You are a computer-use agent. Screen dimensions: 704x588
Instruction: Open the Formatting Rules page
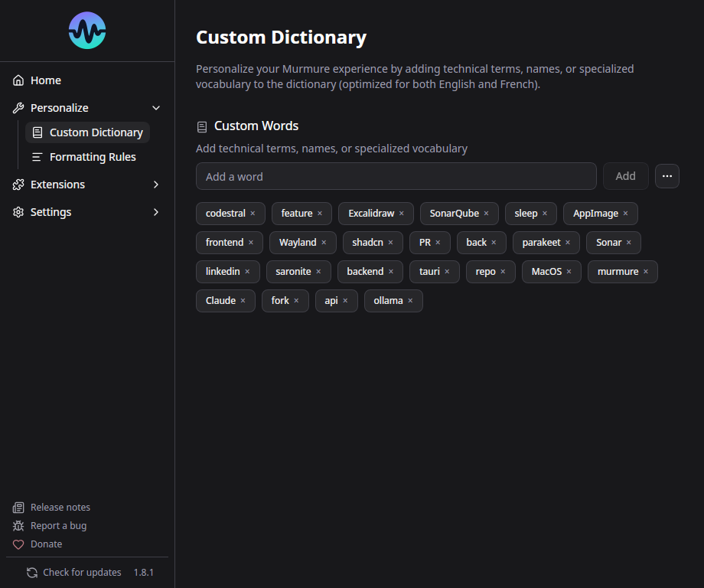(x=92, y=156)
